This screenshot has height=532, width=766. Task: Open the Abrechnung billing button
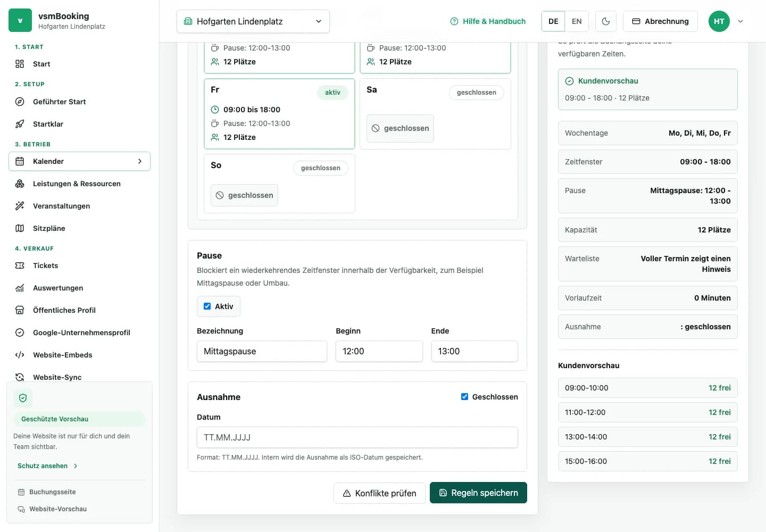point(660,21)
